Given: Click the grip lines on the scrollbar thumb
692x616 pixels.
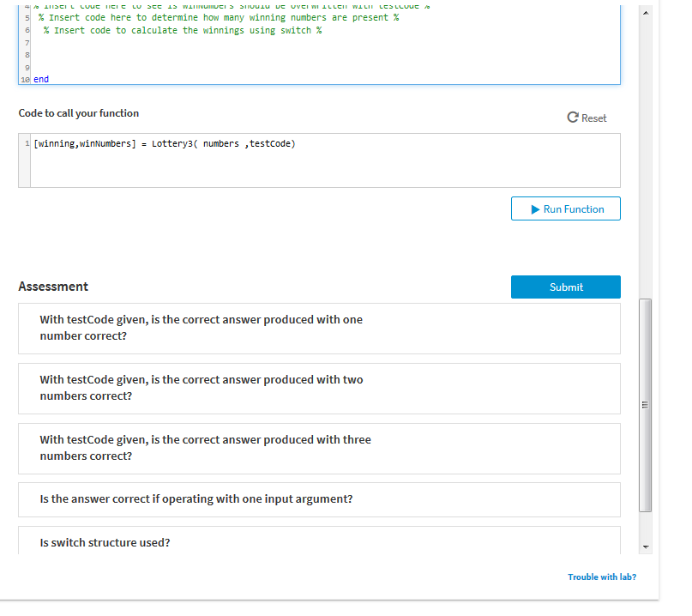Looking at the screenshot, I should tap(645, 404).
